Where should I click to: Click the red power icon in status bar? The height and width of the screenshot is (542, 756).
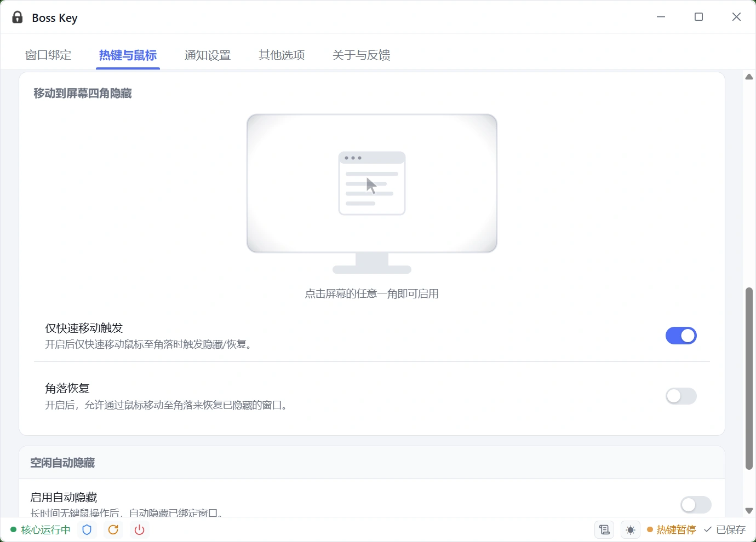pos(140,529)
